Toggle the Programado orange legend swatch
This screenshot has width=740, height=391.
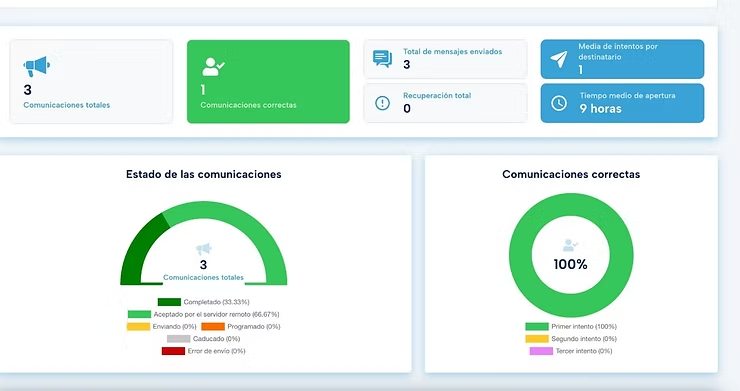[x=213, y=326]
